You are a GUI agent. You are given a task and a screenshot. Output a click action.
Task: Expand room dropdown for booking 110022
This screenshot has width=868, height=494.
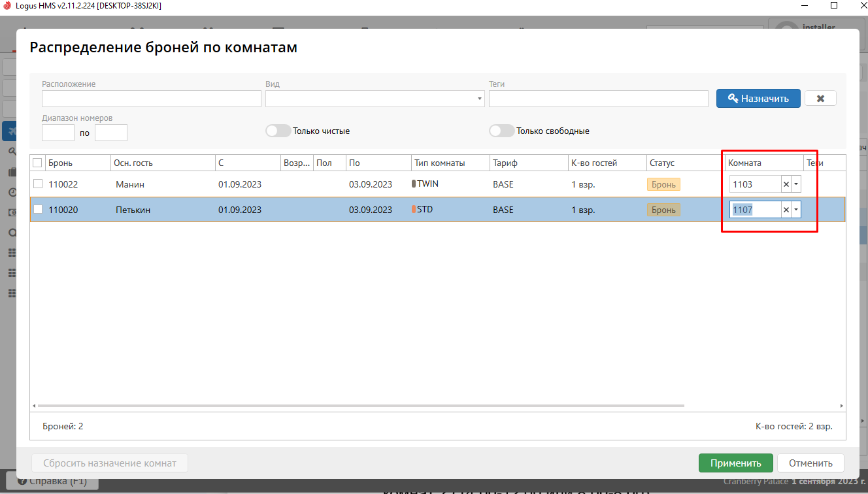point(796,184)
